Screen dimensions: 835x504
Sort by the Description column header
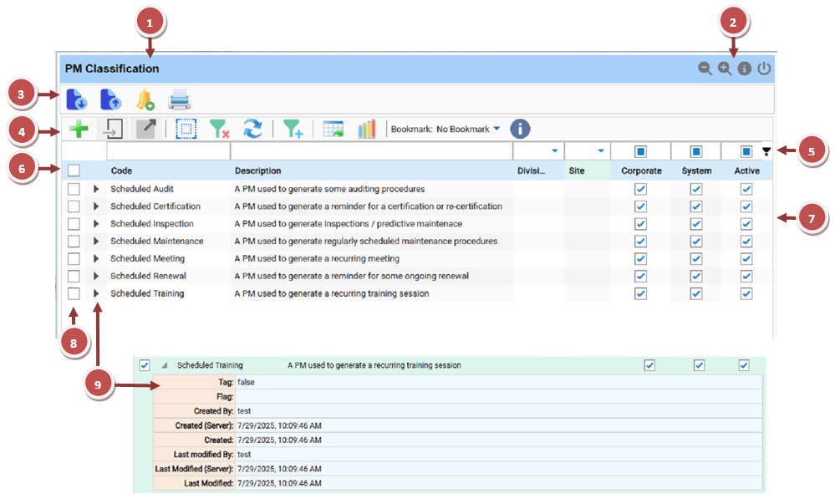(257, 171)
